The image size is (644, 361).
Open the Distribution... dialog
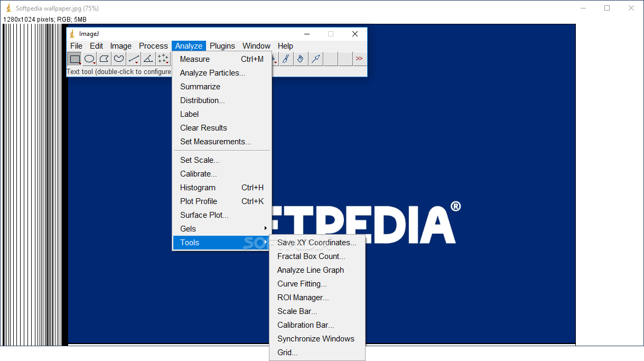click(x=222, y=100)
